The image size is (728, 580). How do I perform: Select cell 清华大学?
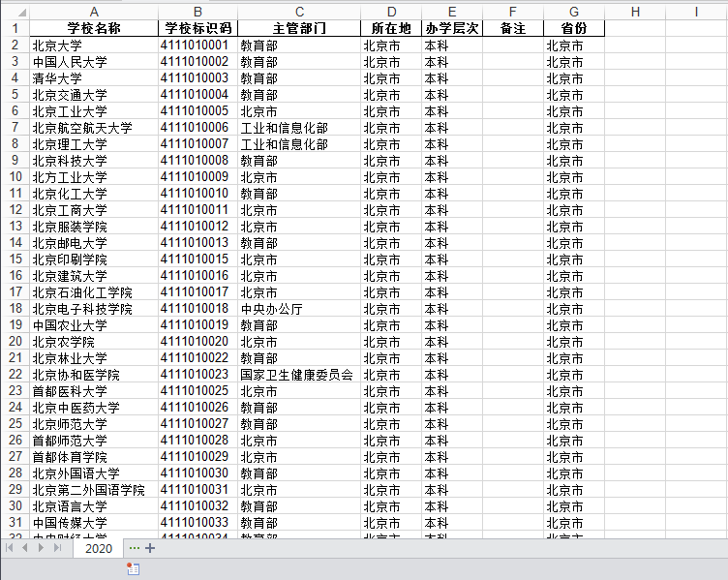tap(94, 78)
